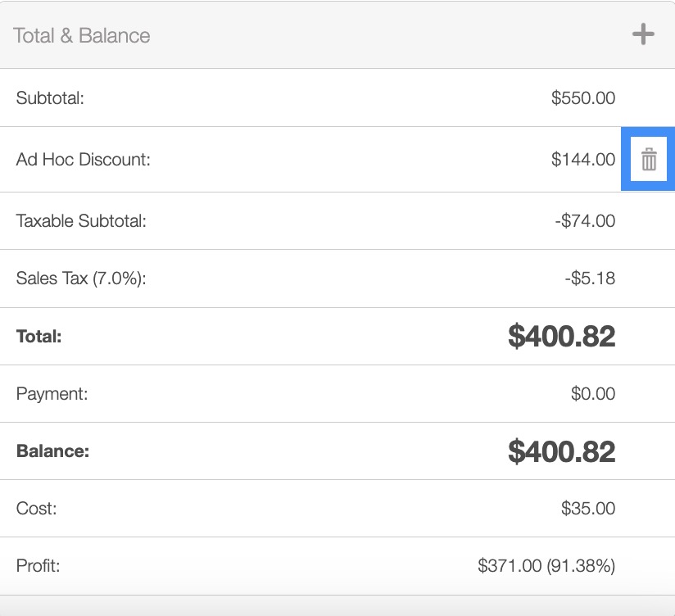Screen dimensions: 675x616
Task: Click the $550.00 subtotal amount
Action: pyautogui.click(x=582, y=98)
